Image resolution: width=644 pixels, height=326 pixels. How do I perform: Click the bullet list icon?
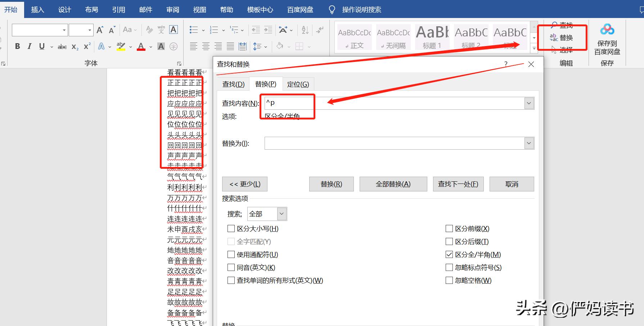[x=193, y=30]
